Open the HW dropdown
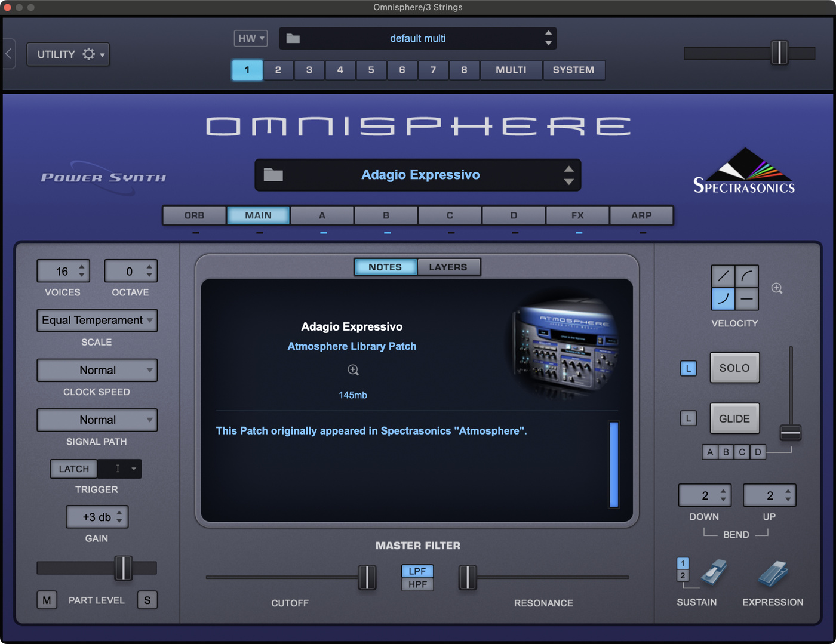 pos(250,38)
